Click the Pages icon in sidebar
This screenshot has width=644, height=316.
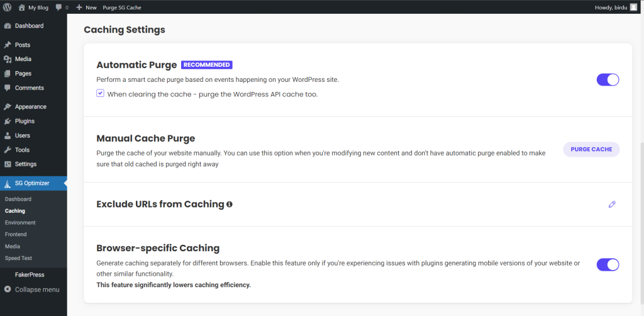coord(8,74)
